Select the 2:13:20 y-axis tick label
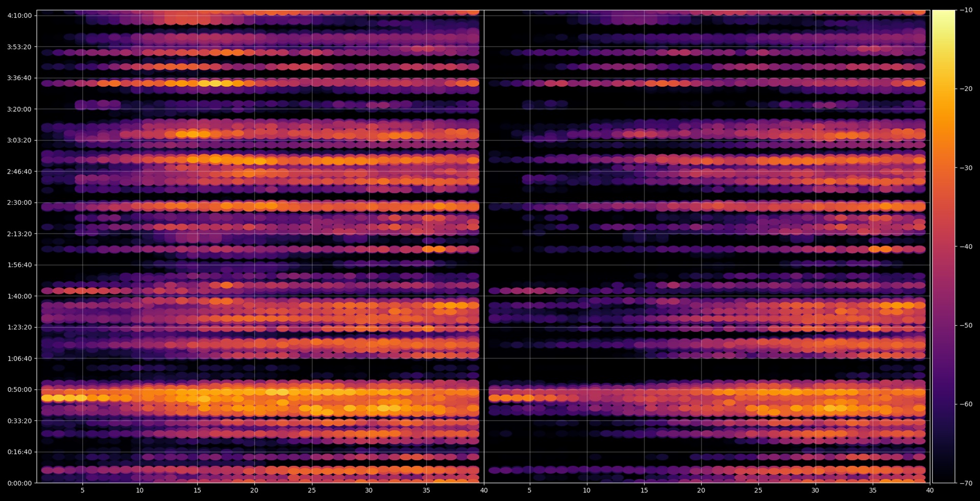This screenshot has width=980, height=501. 19,234
